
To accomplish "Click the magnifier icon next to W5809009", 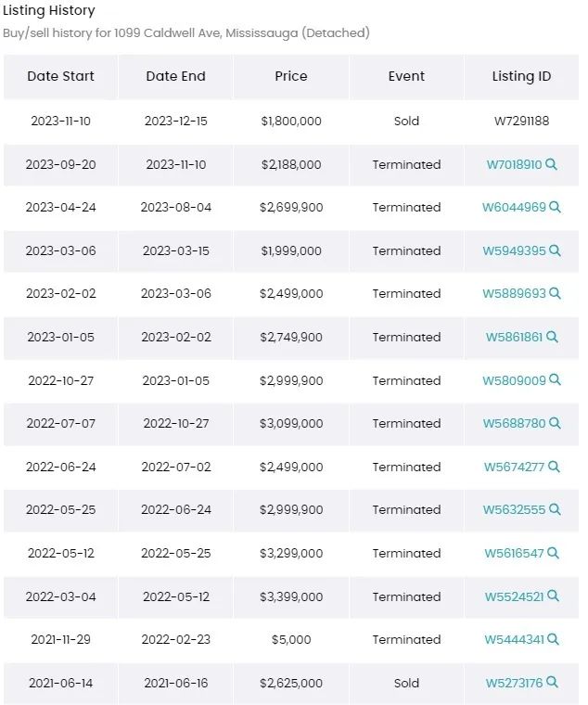I will click(556, 380).
